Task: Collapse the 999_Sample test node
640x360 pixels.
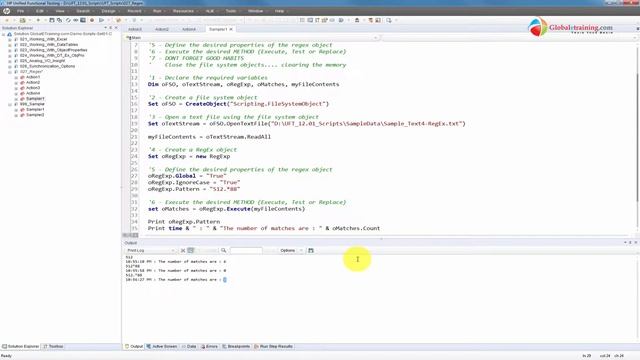Action: tap(10, 104)
